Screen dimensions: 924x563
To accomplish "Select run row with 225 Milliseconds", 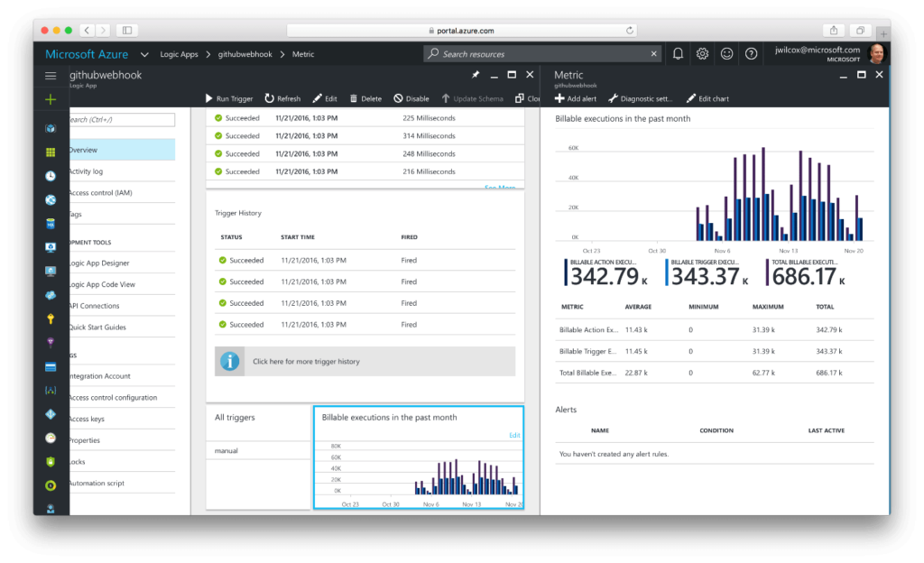I will [x=365, y=118].
